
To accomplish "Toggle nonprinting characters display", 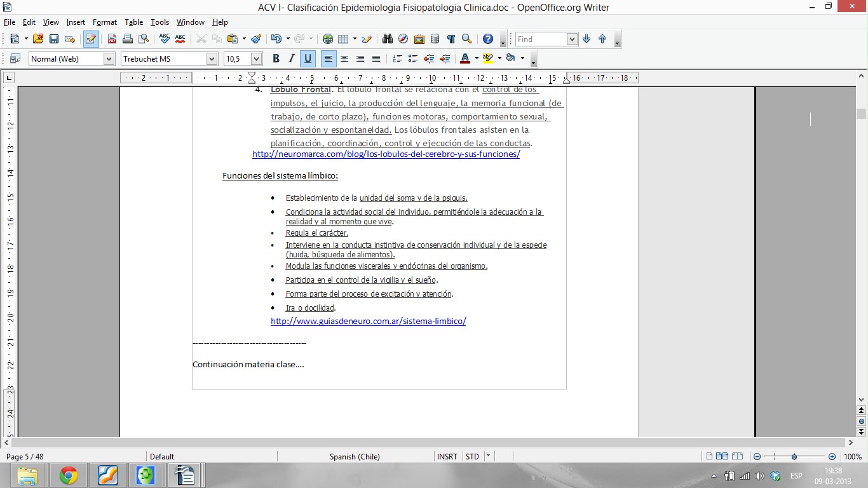I will [x=451, y=39].
